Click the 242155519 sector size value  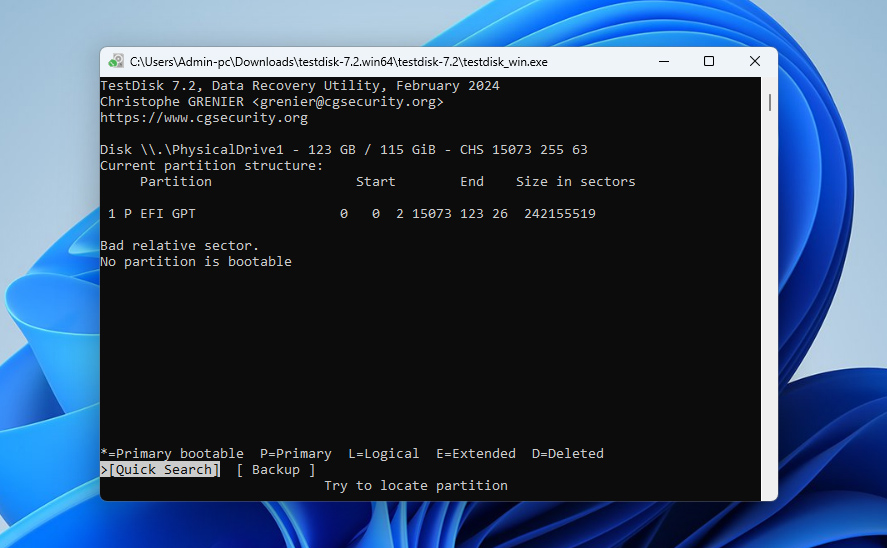560,214
